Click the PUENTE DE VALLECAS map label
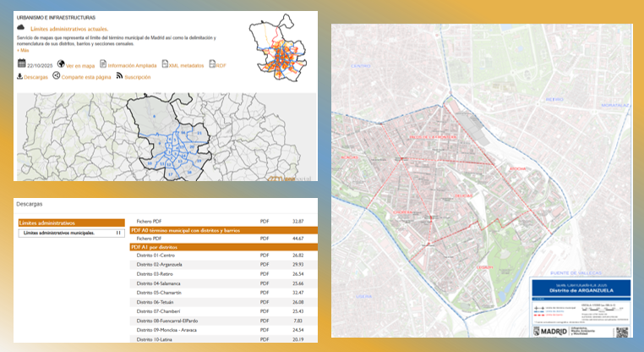Screen dimensions: 644x352 pos(576,272)
